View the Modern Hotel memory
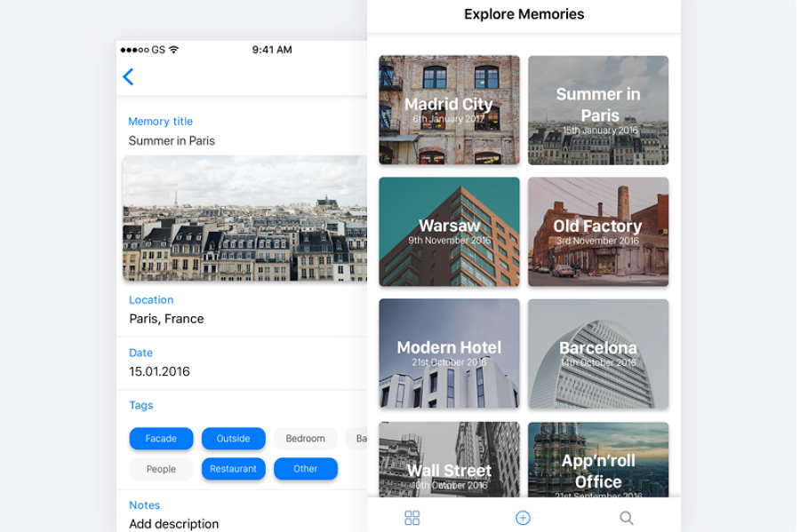800x532 pixels. 449,353
